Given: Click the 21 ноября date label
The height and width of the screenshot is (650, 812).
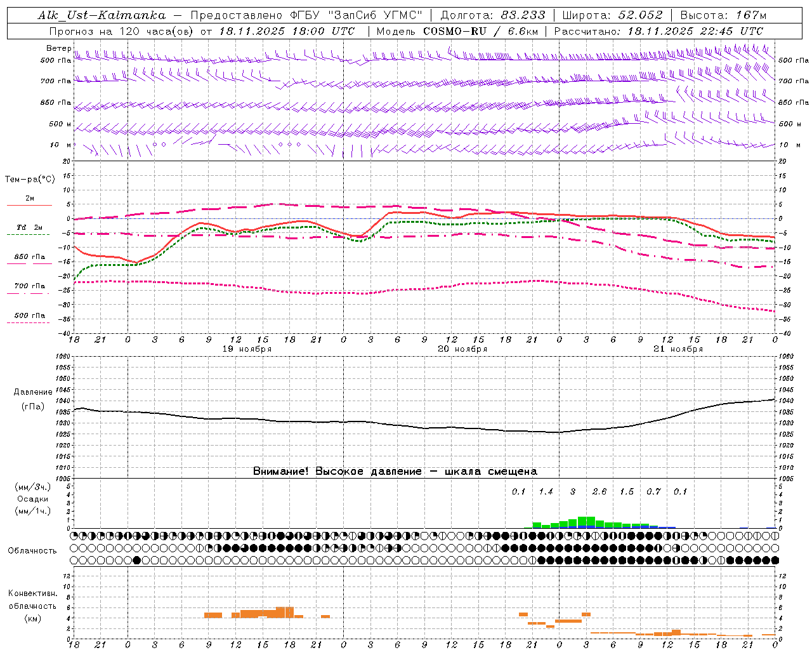Looking at the screenshot, I should pyautogui.click(x=678, y=349).
